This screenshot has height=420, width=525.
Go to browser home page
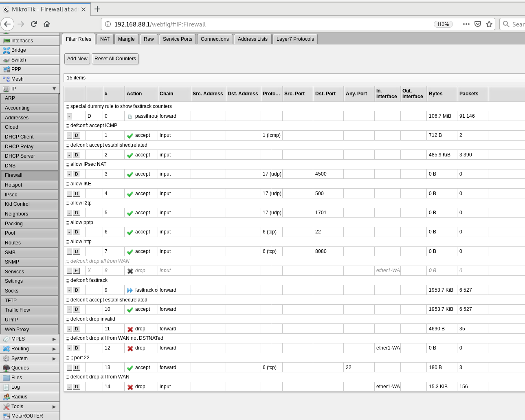click(x=47, y=24)
